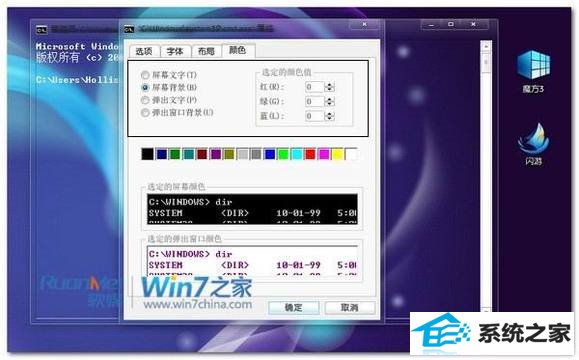This screenshot has width=579, height=360.
Task: Click the cmd icon in properties title bar
Action: click(x=129, y=29)
